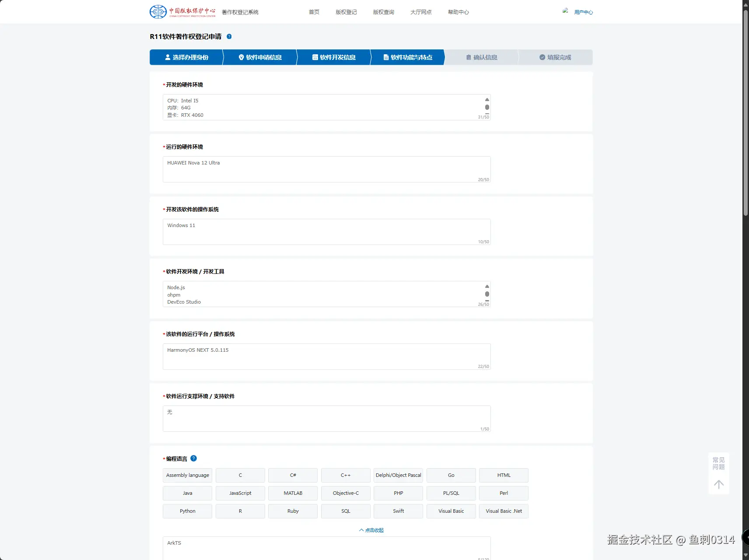
Task: Toggle the Java language option
Action: pos(187,493)
